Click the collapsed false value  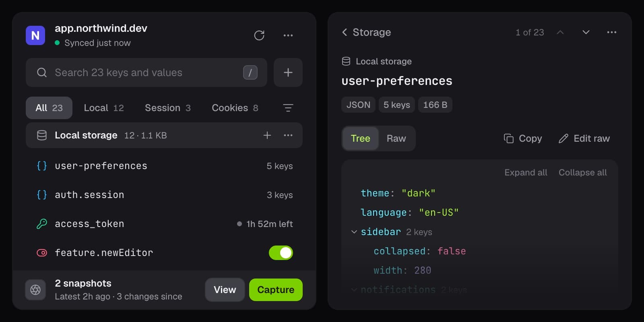coord(452,251)
